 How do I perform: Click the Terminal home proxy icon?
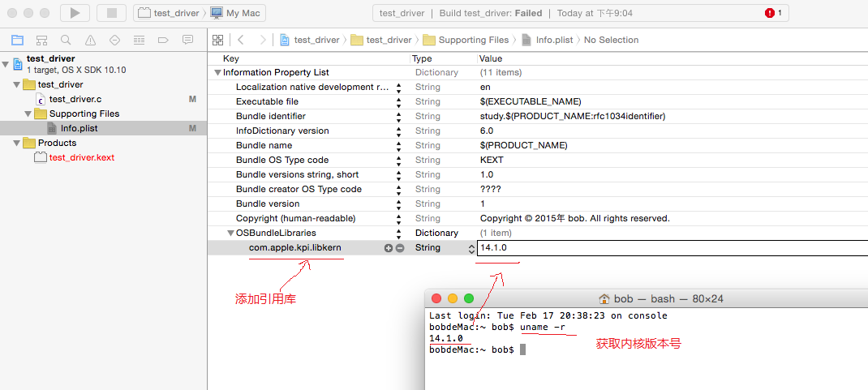click(604, 298)
